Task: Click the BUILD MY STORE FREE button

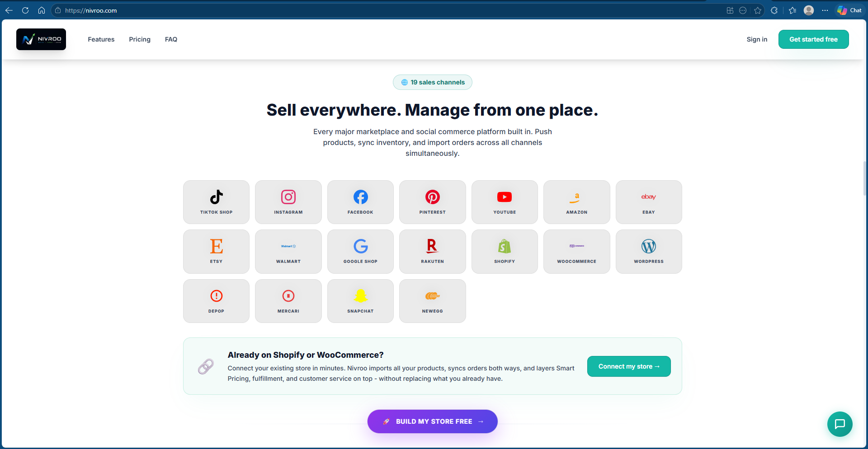Action: [x=433, y=421]
